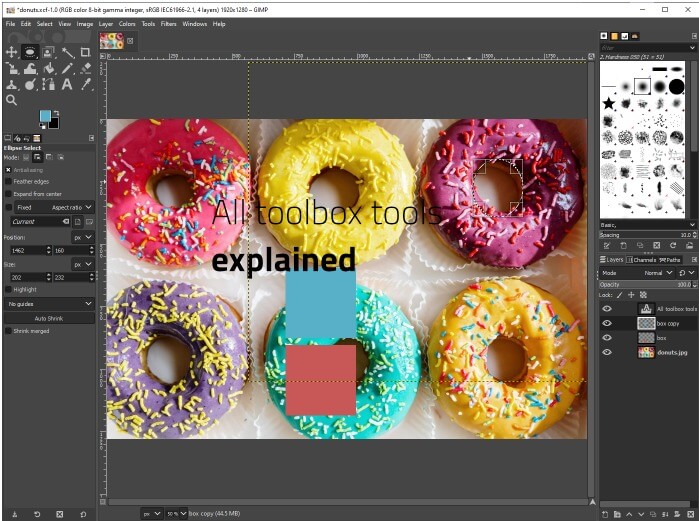The width and height of the screenshot is (699, 521).
Task: Switch to the Channels tab
Action: coord(641,259)
